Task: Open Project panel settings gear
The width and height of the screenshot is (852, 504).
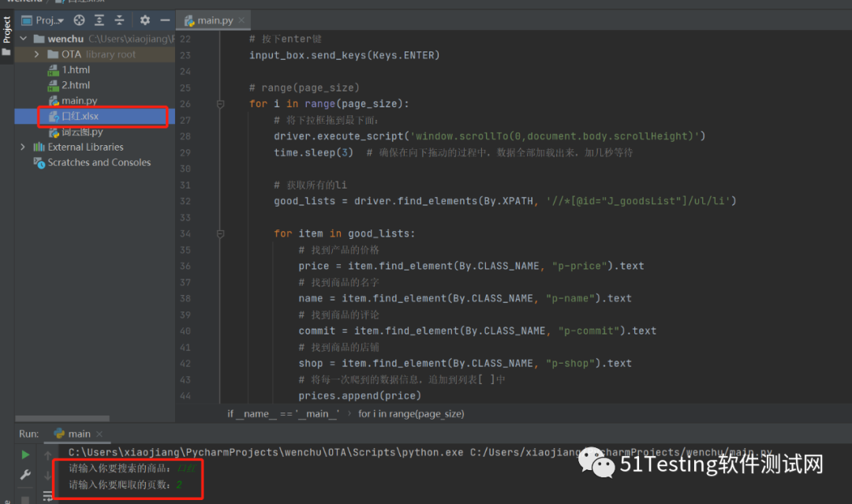Action: [x=144, y=21]
